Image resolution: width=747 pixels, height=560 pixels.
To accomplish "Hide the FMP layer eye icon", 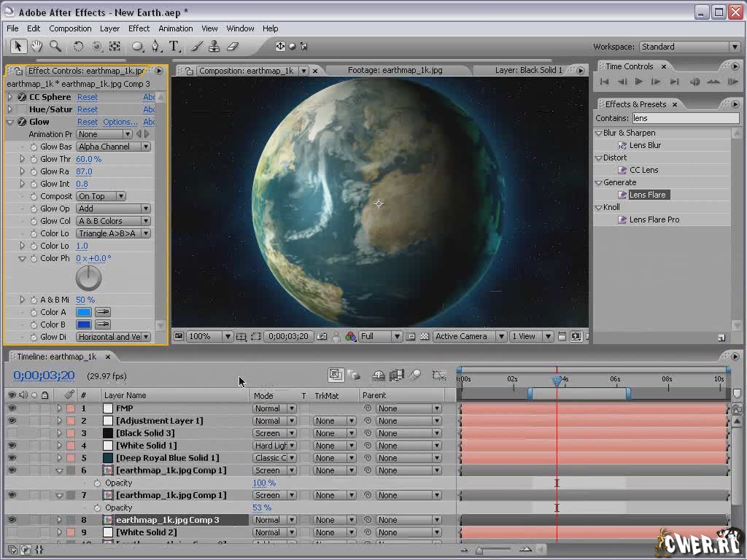I will pos(12,408).
